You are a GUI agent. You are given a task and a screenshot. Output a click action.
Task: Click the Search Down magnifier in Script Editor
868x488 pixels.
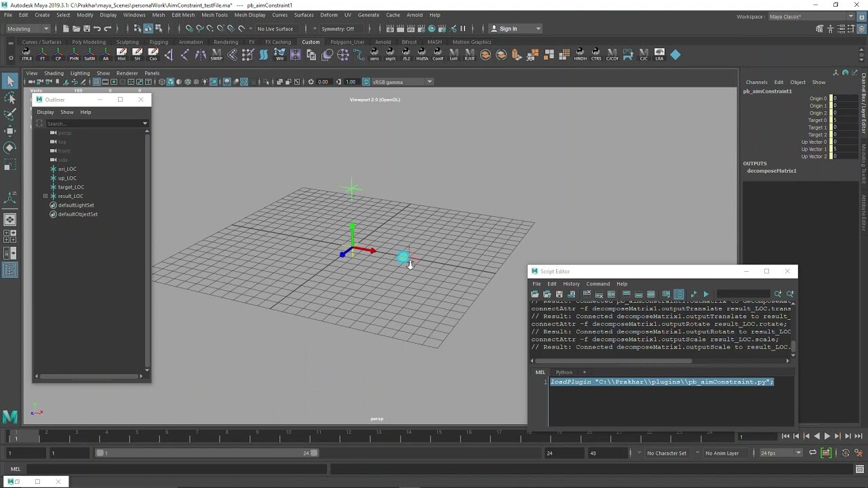778,293
